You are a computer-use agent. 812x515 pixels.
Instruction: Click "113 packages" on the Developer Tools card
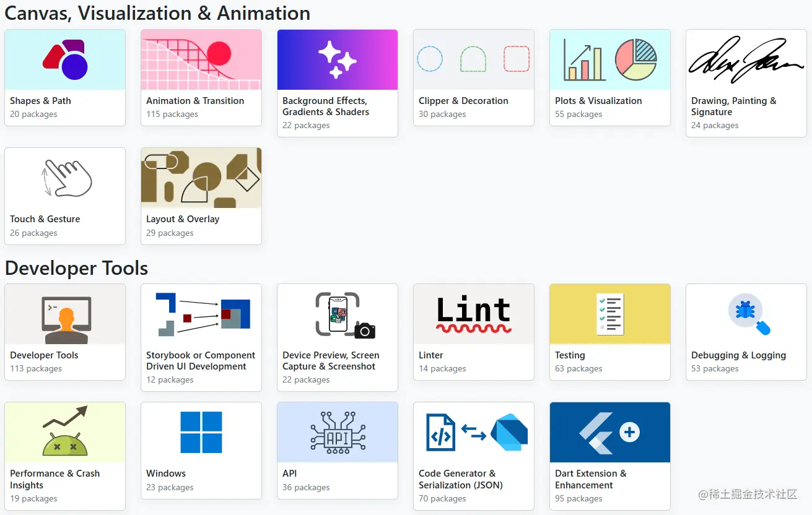(36, 369)
